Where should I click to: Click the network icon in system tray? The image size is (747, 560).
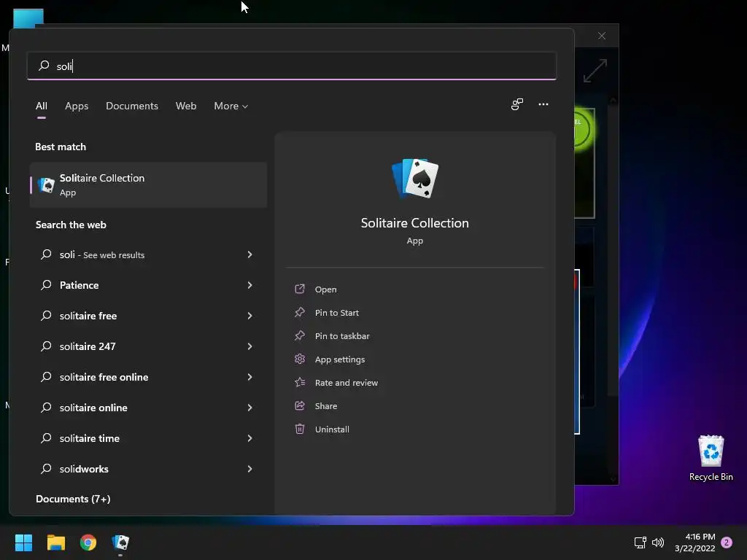tap(640, 542)
